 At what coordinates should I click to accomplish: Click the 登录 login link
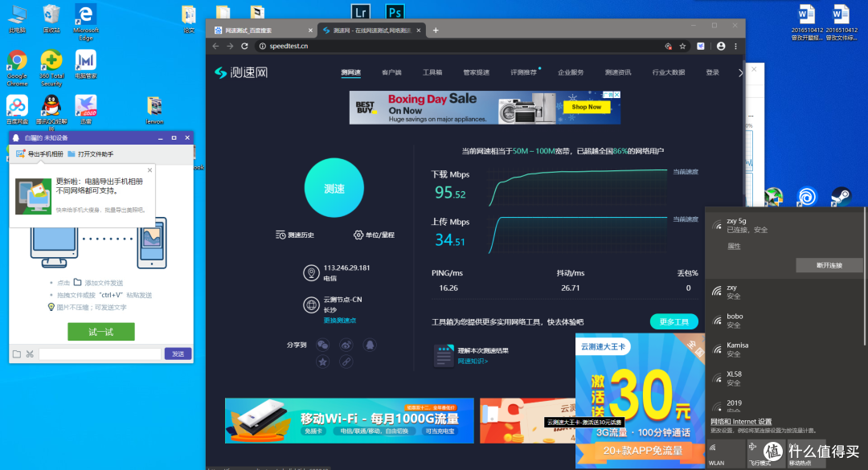[x=712, y=72]
